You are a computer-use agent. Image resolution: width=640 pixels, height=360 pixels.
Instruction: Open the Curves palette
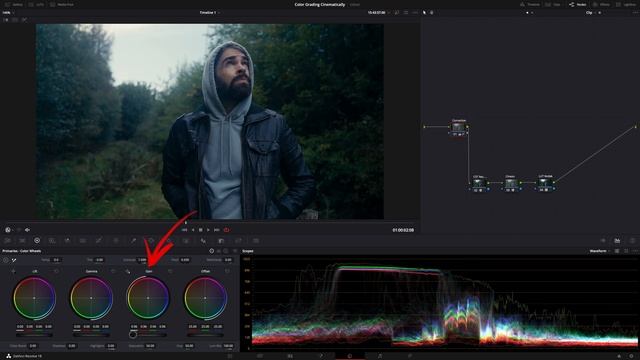[x=99, y=241]
